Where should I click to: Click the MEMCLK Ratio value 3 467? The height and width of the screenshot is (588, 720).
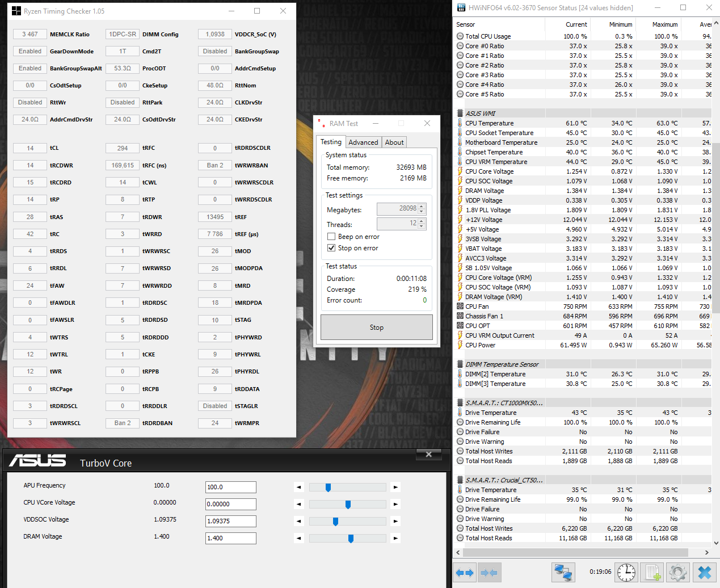click(x=30, y=34)
